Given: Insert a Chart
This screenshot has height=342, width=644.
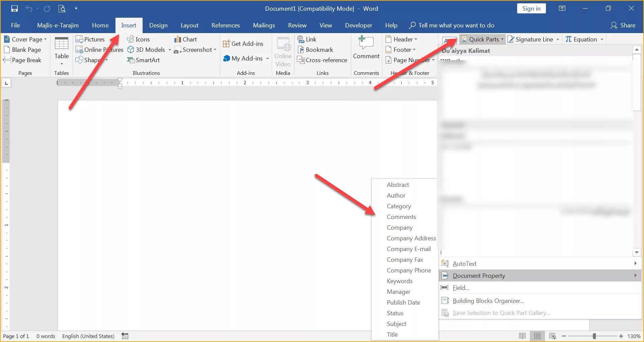Looking at the screenshot, I should click(185, 39).
